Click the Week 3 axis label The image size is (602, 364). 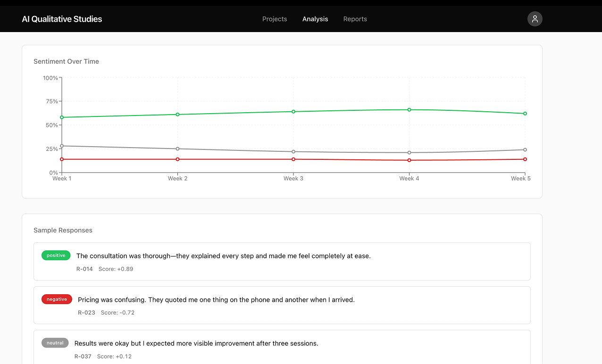[293, 178]
